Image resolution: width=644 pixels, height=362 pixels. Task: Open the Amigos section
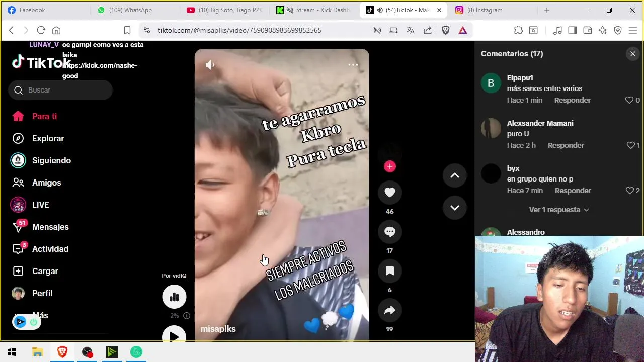[x=46, y=183]
